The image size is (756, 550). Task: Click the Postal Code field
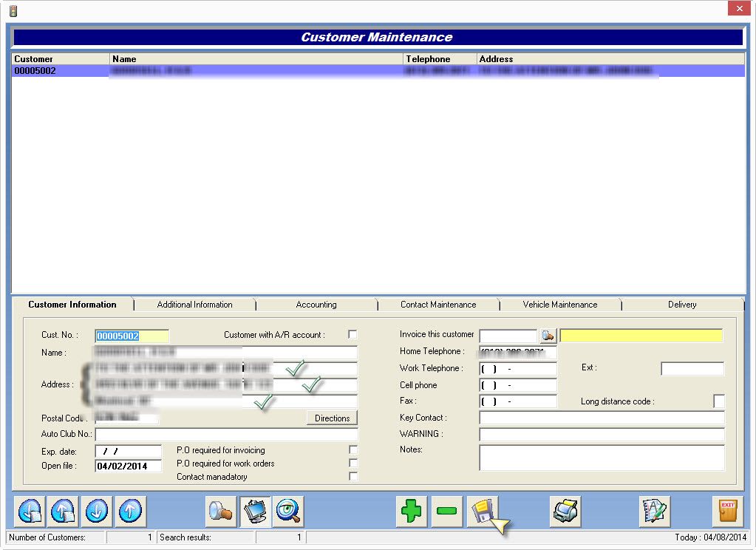(127, 418)
